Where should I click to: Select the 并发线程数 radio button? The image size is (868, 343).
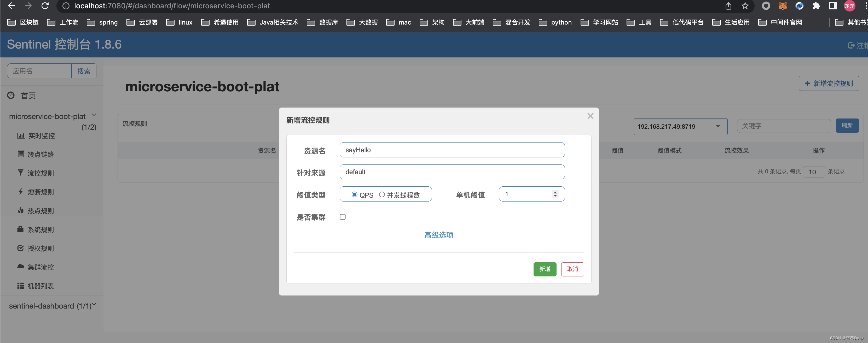point(382,194)
